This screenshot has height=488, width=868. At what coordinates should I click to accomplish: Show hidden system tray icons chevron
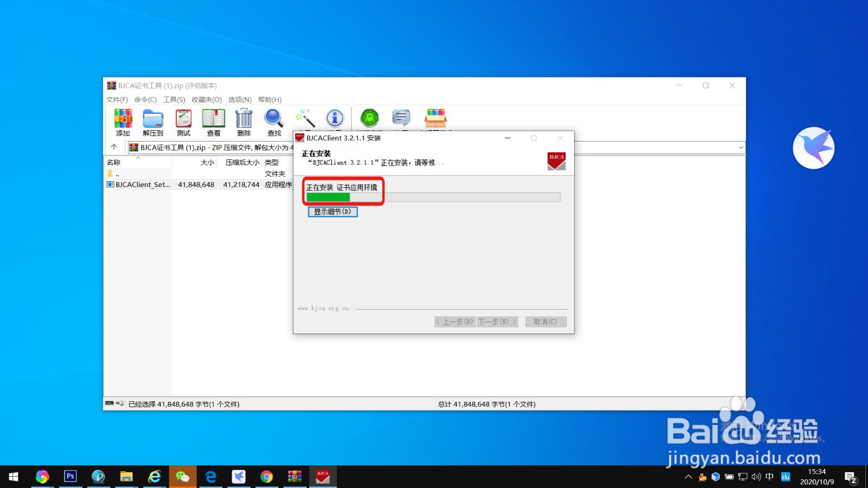pyautogui.click(x=688, y=477)
